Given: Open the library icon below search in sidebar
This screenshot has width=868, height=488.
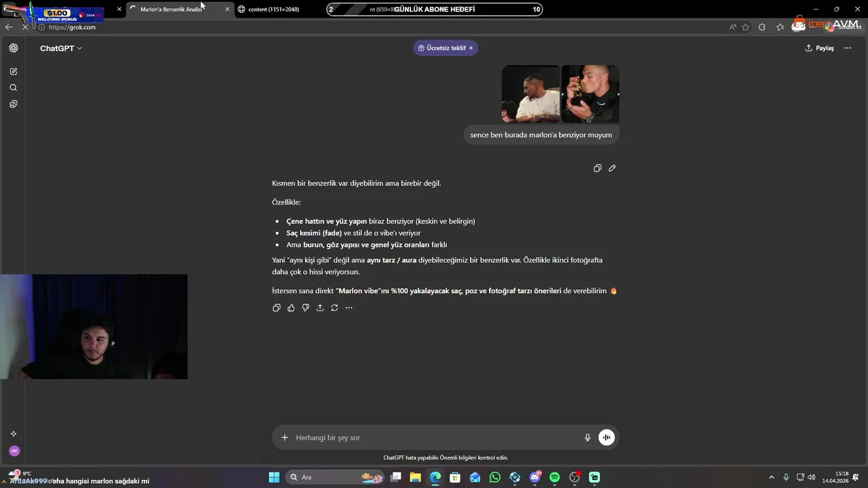Looking at the screenshot, I should click(x=14, y=104).
